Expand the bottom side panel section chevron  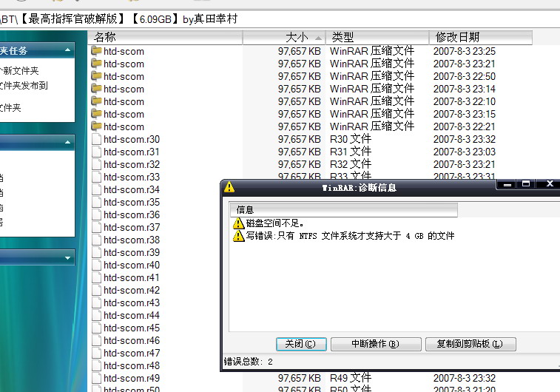67,258
